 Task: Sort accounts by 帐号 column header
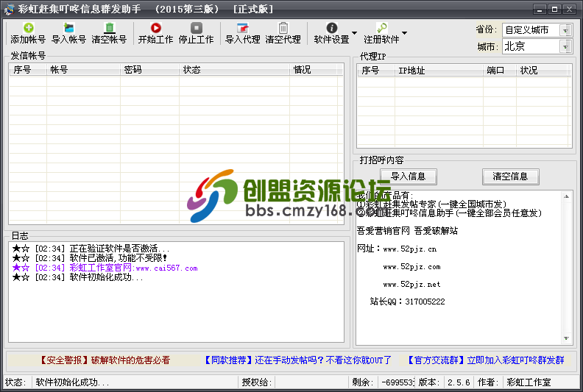click(x=83, y=70)
